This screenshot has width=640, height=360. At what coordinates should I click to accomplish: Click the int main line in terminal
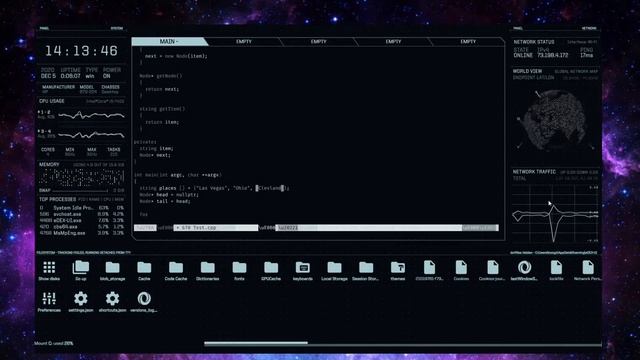click(x=178, y=175)
